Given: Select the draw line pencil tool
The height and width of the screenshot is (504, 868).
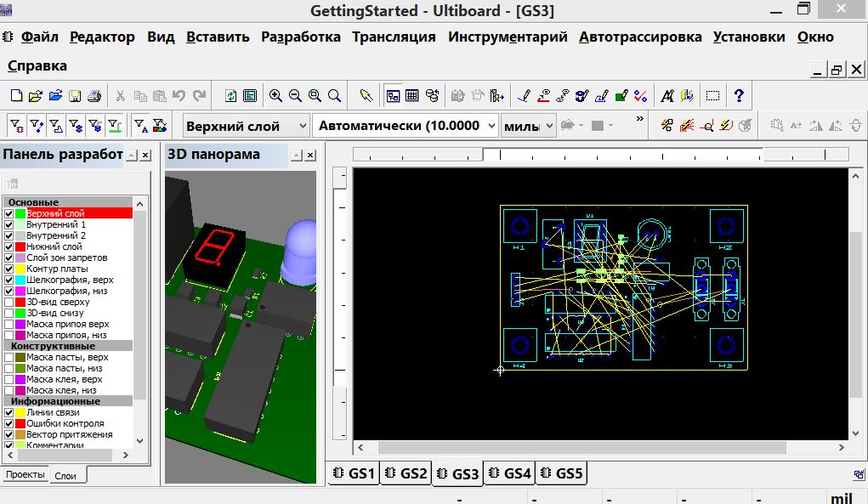Looking at the screenshot, I should [524, 96].
